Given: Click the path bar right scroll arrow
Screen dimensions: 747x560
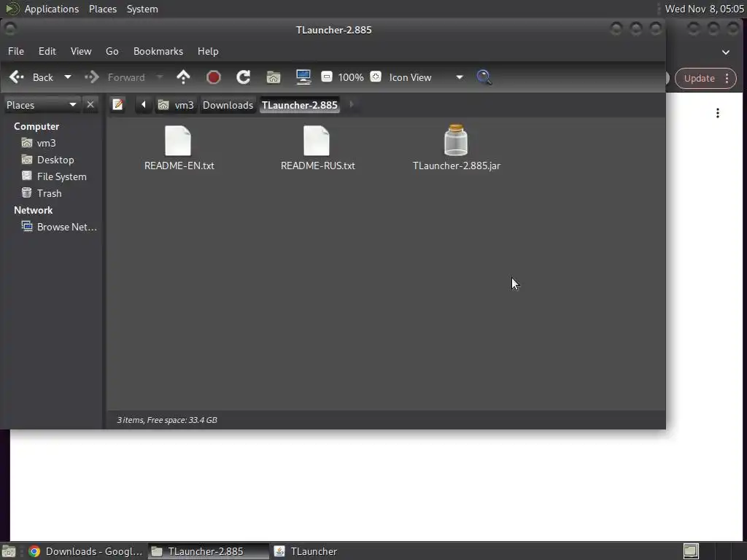Looking at the screenshot, I should point(352,105).
